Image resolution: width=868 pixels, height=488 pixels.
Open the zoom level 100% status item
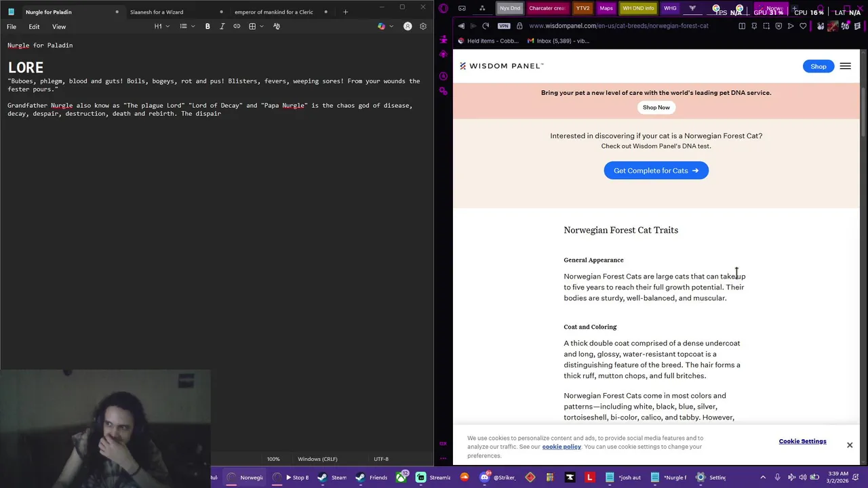pos(273,459)
